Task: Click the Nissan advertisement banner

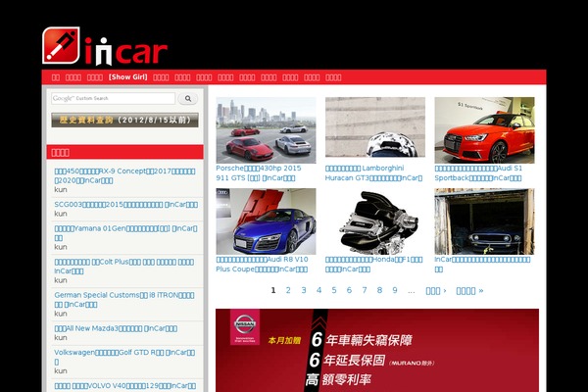Action: (x=377, y=351)
